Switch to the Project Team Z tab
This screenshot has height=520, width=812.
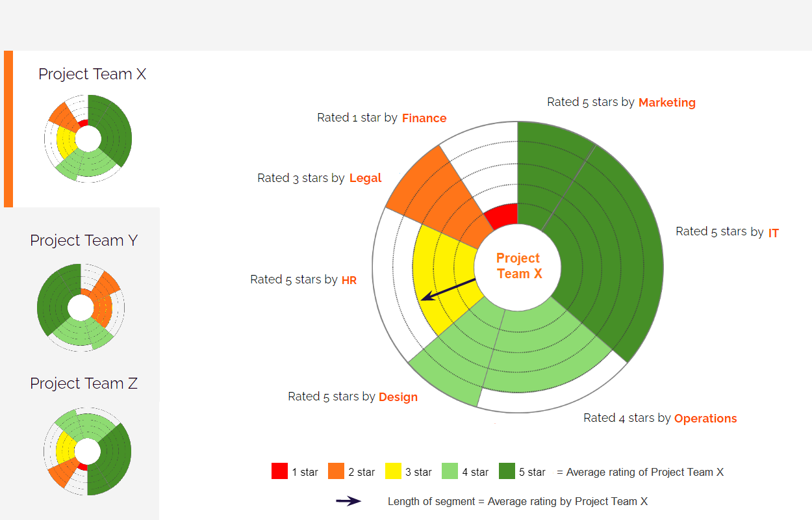pyautogui.click(x=84, y=383)
